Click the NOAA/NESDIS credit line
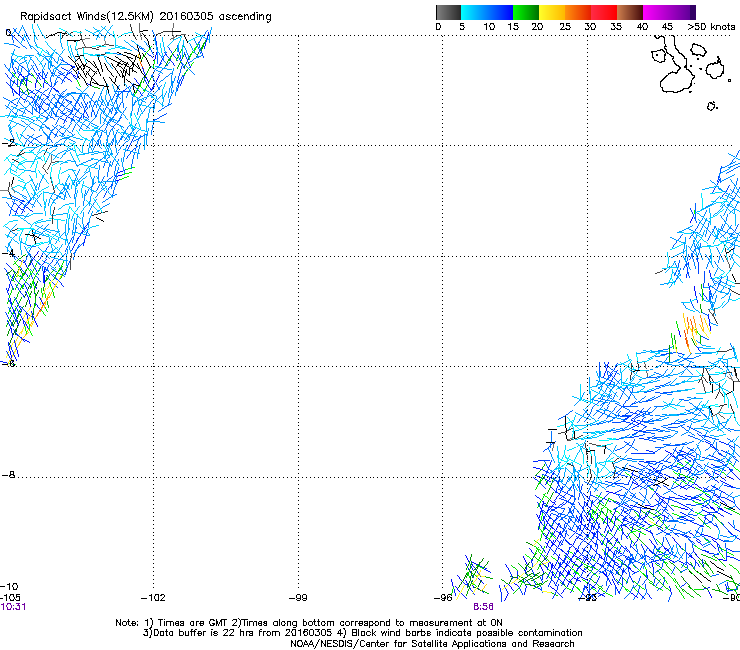This screenshot has height=650, width=740. pyautogui.click(x=432, y=644)
